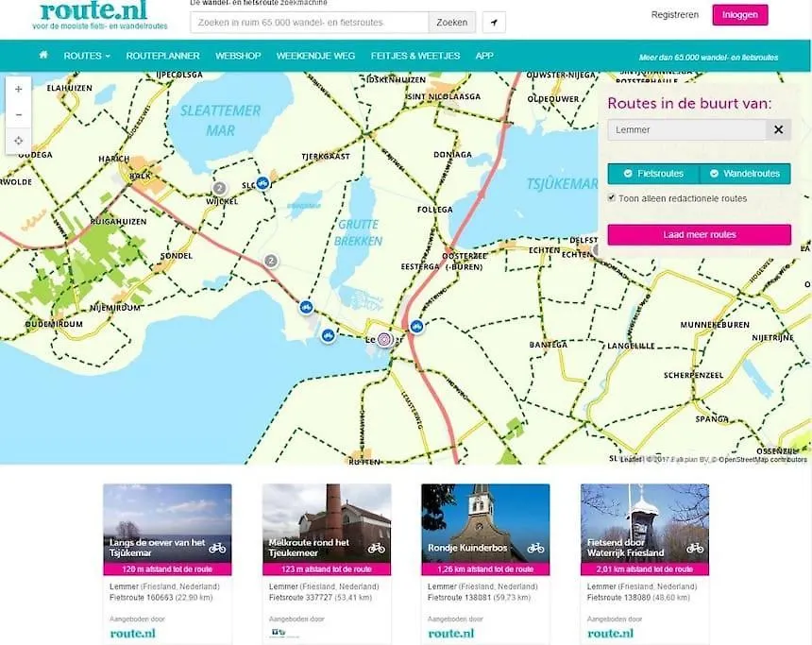Click 'Fietsroute 138081 (59,73 km)' text
Screen dimensions: 812x645
[x=479, y=598]
